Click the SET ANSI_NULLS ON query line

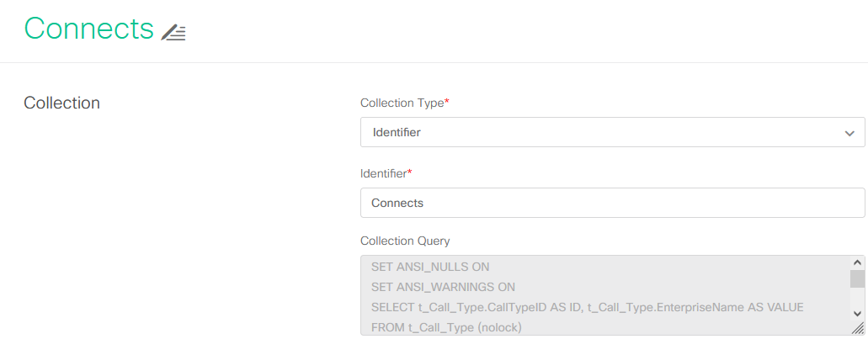click(430, 267)
